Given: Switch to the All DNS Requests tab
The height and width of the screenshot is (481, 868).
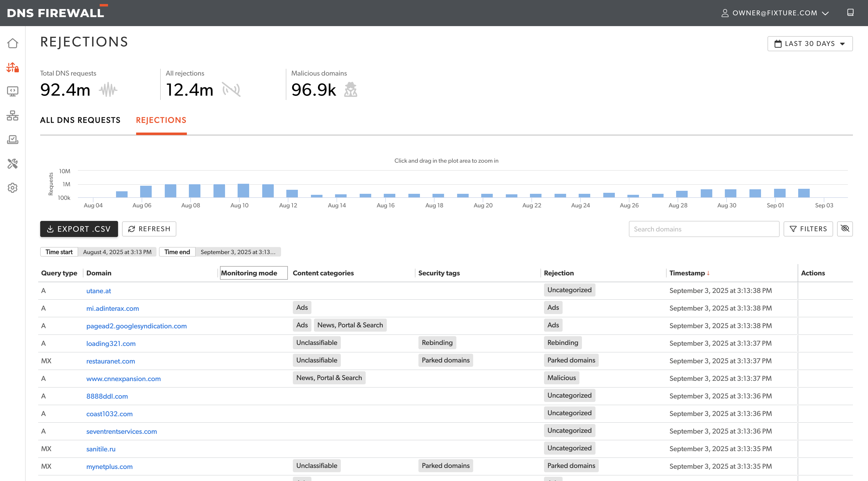Looking at the screenshot, I should [80, 120].
